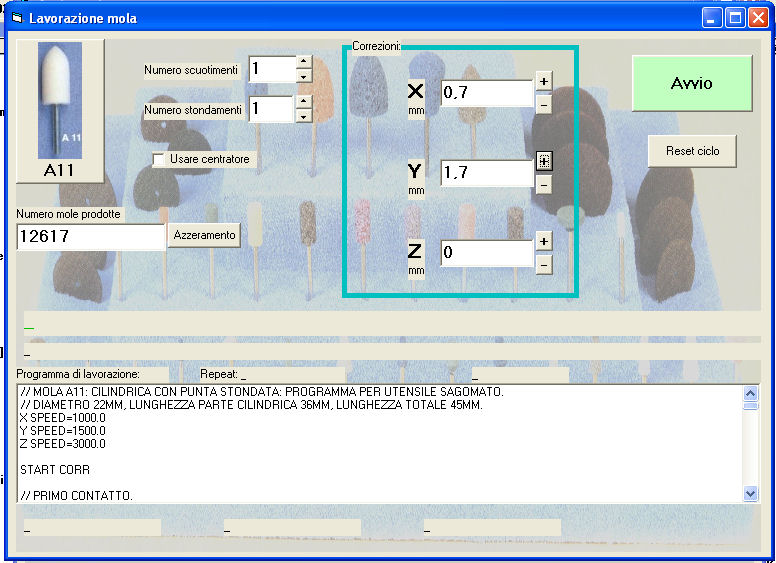Viewport: 776px width, 563px height.
Task: Focus the X correction value field
Action: [x=486, y=93]
